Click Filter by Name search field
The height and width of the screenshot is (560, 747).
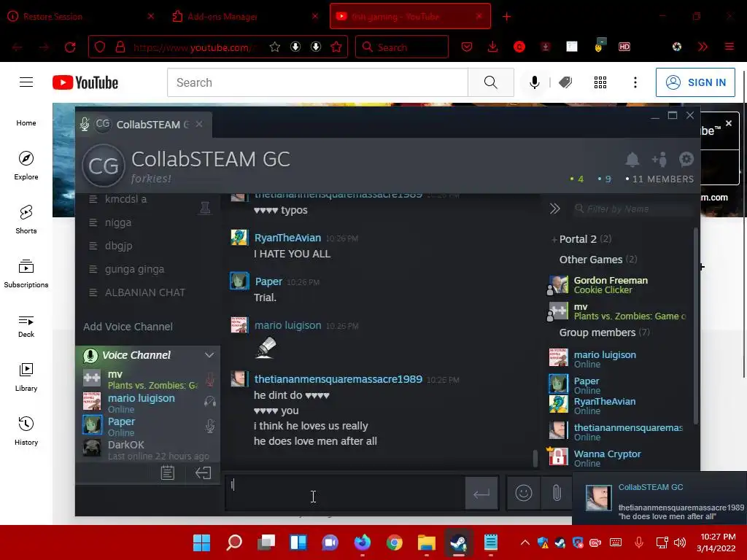click(x=632, y=209)
